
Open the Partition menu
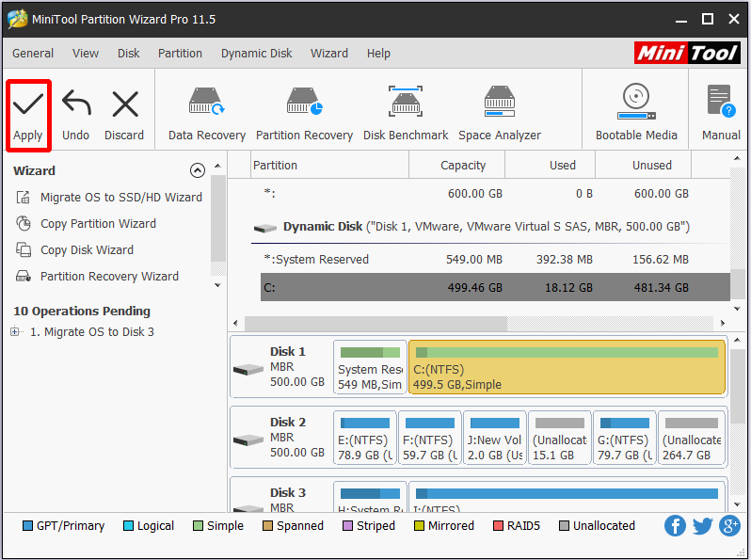(180, 53)
